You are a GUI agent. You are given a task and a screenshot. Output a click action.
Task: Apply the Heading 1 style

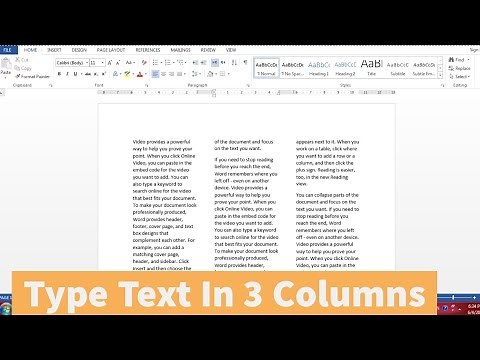click(319, 68)
